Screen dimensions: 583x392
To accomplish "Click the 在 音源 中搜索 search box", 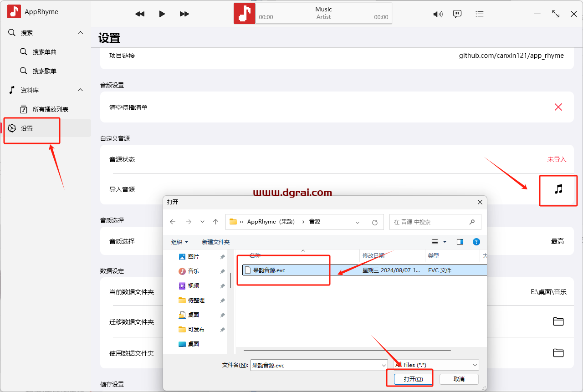I will pyautogui.click(x=435, y=222).
